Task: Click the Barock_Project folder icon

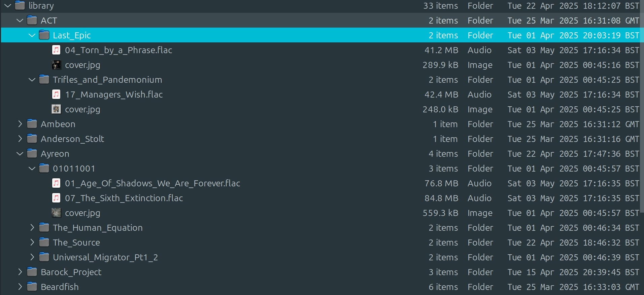Action: pos(32,272)
